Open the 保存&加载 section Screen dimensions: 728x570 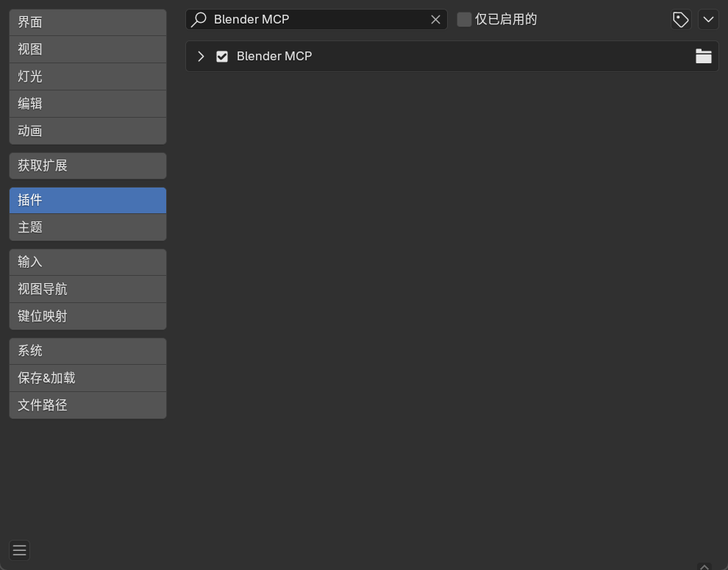[88, 378]
